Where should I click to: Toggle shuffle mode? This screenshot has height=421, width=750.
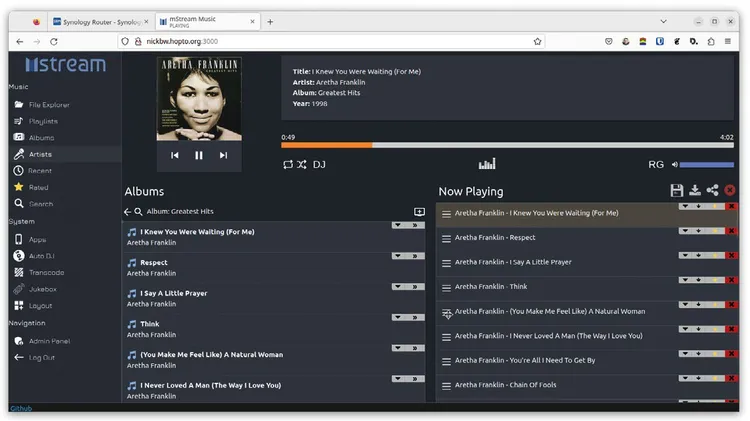[301, 165]
